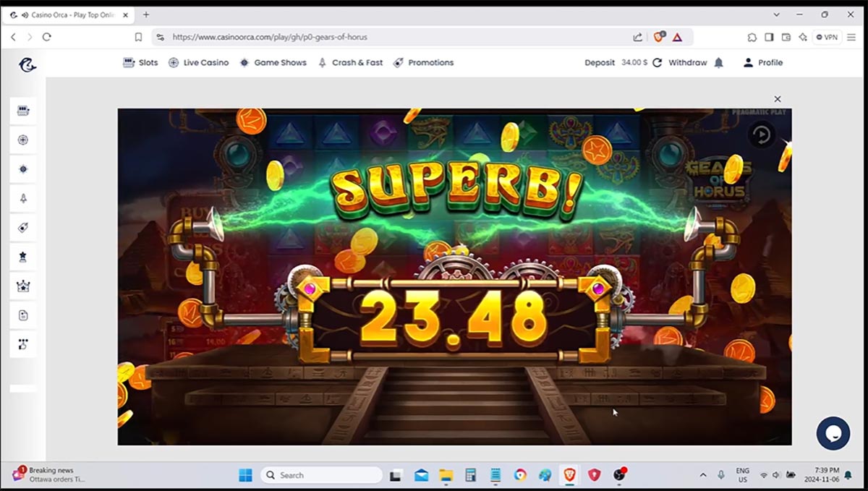The width and height of the screenshot is (868, 491).
Task: Open the taskbar volume control
Action: point(776,475)
